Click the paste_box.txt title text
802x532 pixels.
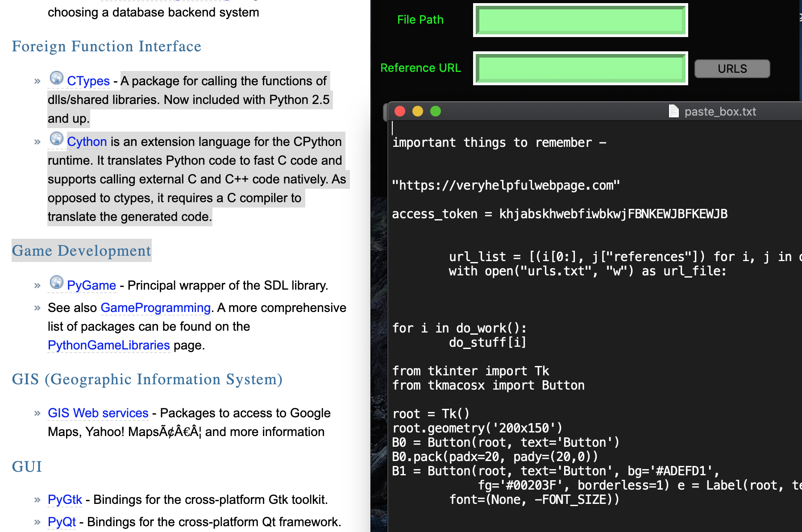720,112
